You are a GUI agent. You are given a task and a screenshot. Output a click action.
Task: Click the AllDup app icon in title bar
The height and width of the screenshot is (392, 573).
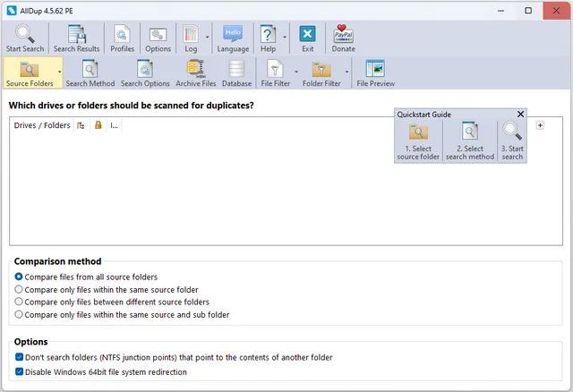tap(12, 11)
